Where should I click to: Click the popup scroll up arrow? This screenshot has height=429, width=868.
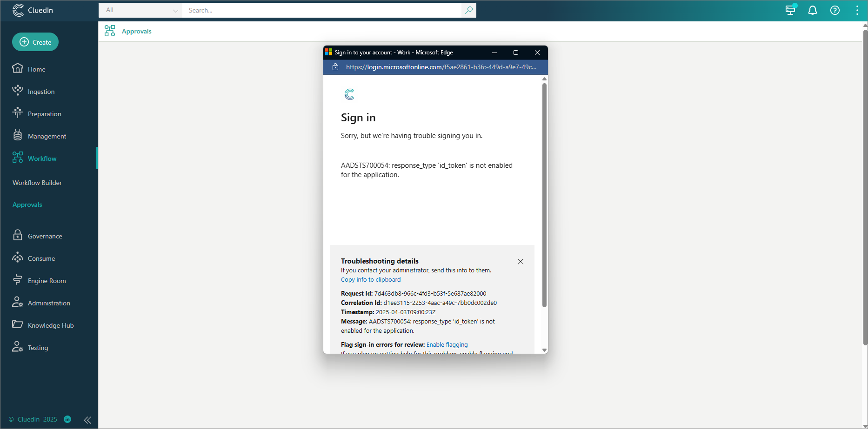(544, 79)
